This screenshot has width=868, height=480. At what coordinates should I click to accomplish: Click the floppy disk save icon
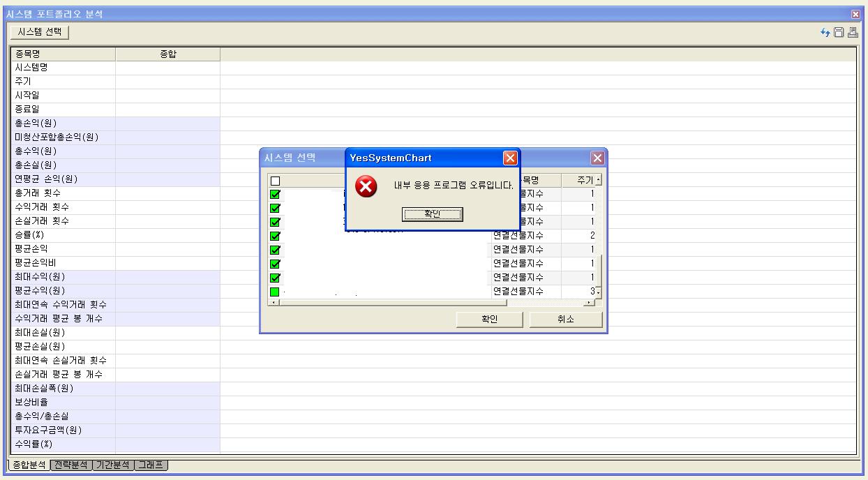(839, 32)
